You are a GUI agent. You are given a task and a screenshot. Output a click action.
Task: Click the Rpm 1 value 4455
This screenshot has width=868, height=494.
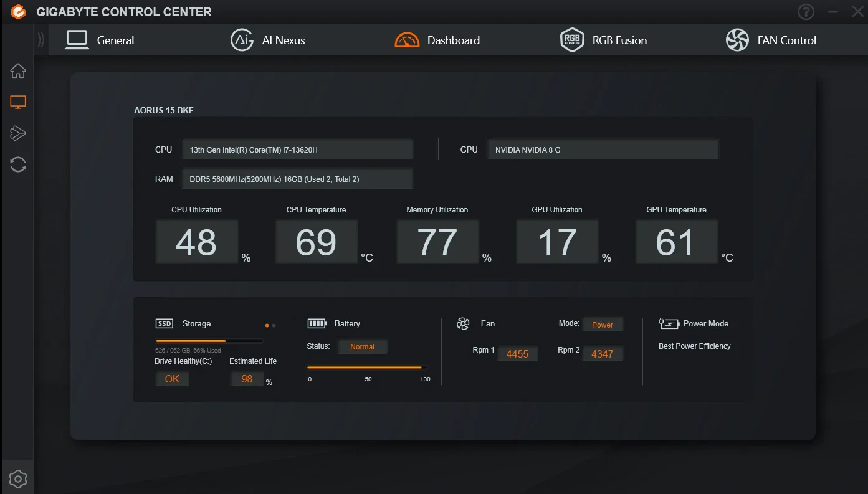(517, 354)
